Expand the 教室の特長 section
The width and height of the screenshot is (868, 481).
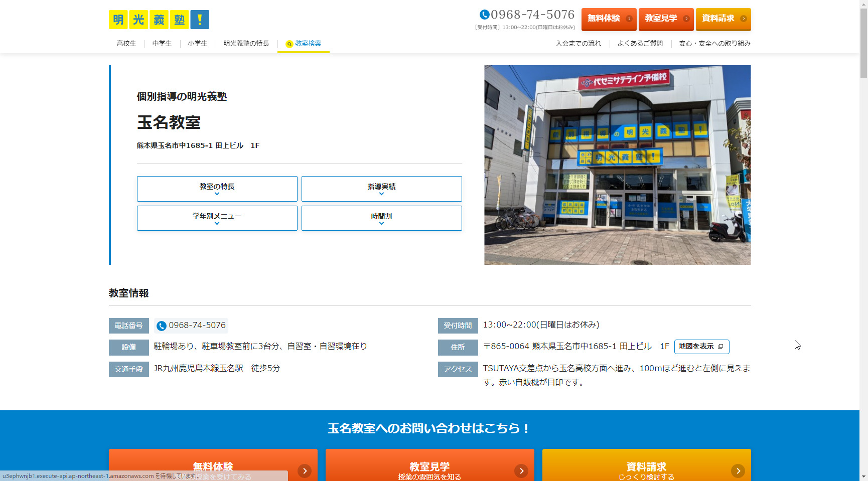pos(217,189)
